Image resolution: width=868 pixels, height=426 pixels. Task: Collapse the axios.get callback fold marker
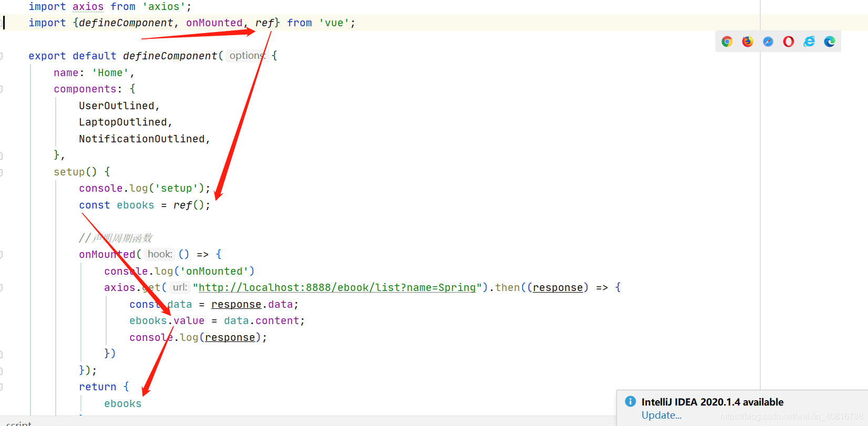[x=2, y=288]
